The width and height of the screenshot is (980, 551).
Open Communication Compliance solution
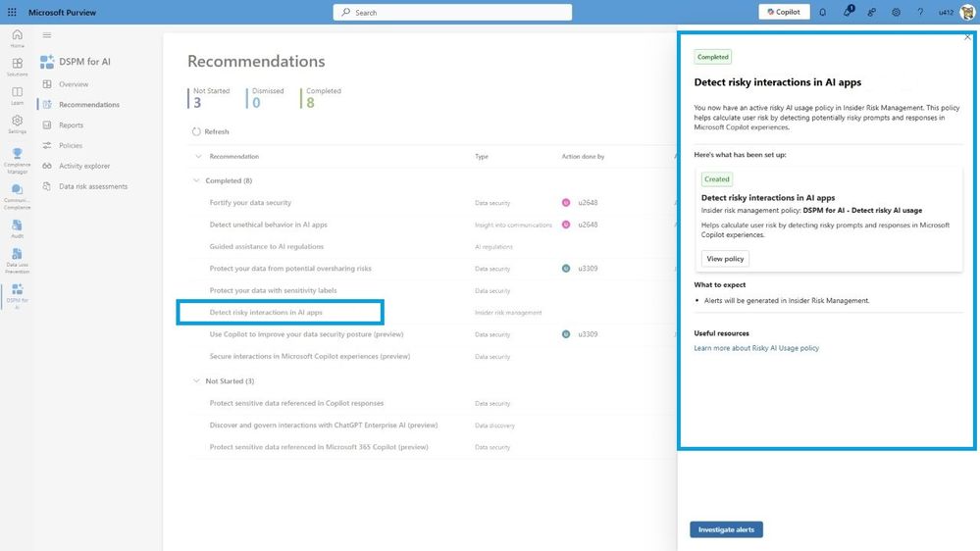click(x=17, y=196)
